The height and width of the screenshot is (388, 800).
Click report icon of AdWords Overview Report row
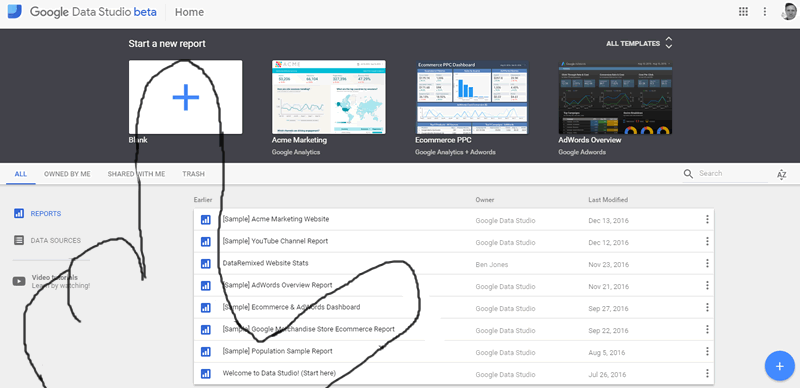click(x=206, y=286)
